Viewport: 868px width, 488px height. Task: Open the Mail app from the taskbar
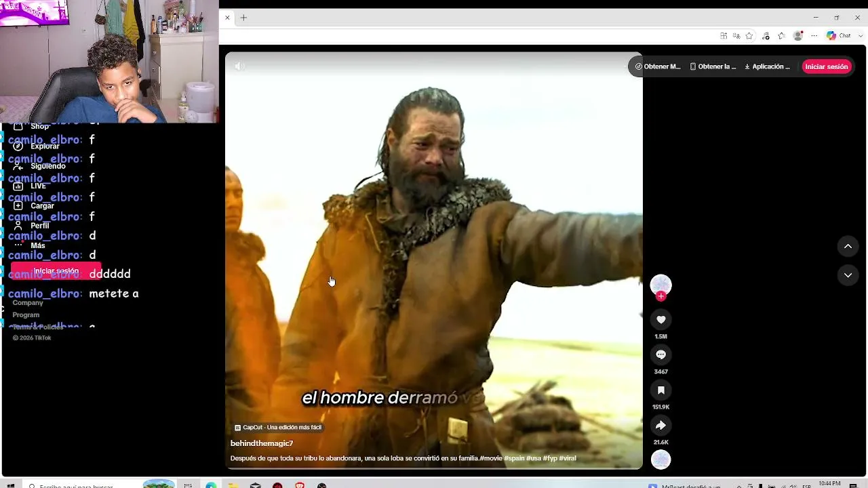[x=255, y=485]
